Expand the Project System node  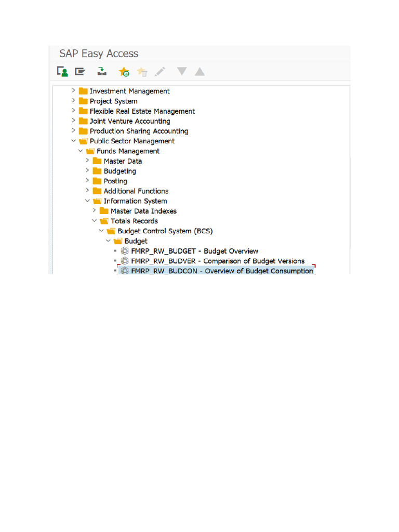point(73,101)
